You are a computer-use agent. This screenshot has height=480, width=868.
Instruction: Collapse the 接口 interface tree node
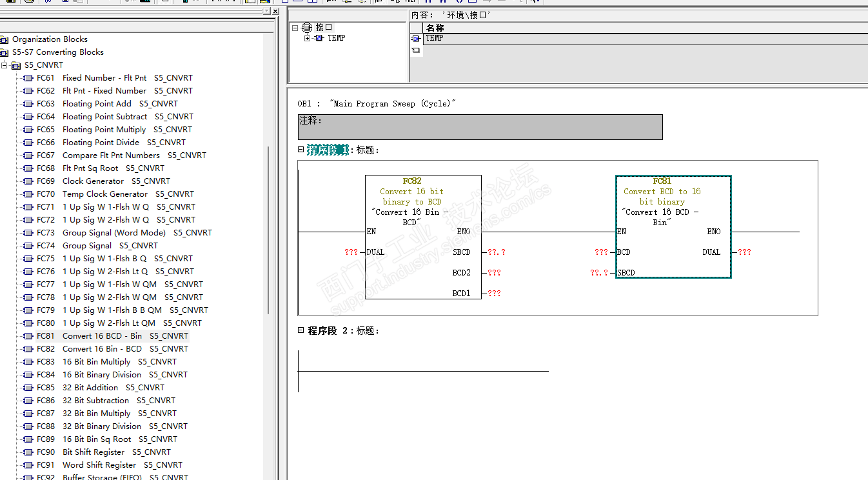click(295, 28)
